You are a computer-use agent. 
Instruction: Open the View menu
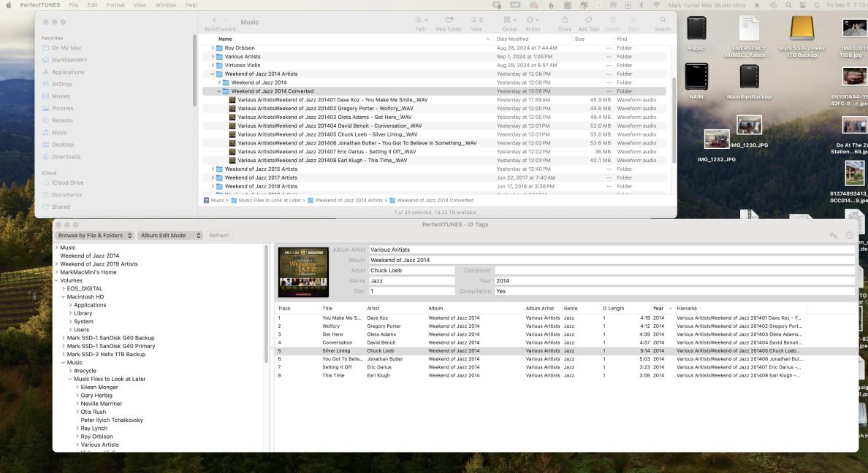(x=140, y=5)
